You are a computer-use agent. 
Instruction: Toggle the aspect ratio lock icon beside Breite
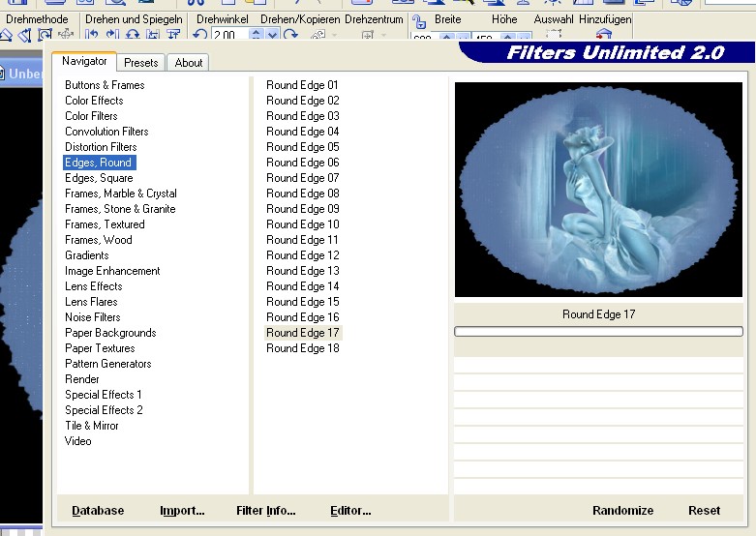coord(419,22)
